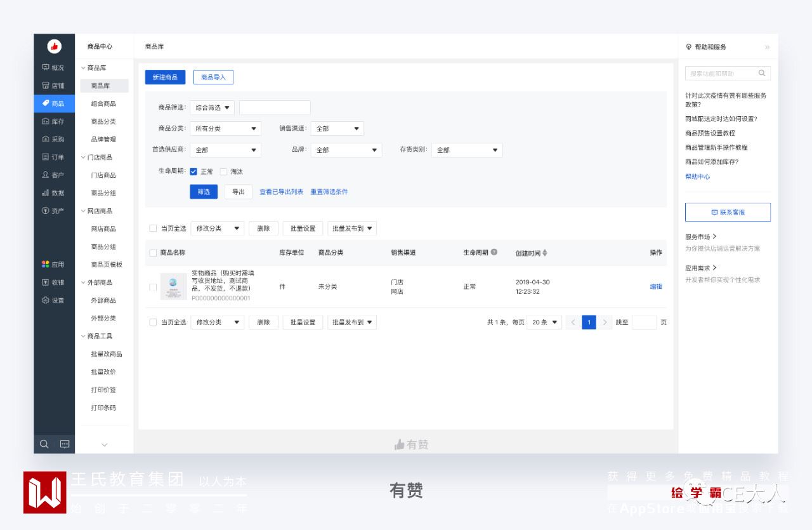
Task: Open 品牌管理 in the submenu
Action: tap(103, 139)
